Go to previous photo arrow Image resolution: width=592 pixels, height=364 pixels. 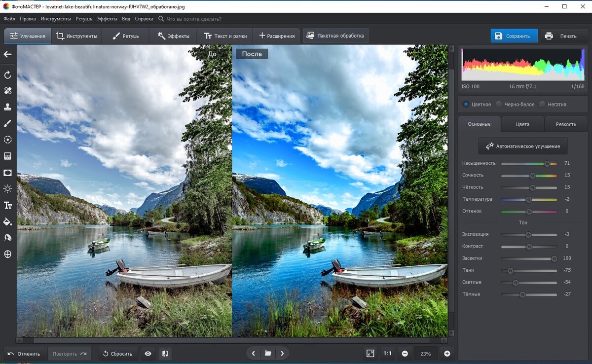click(x=254, y=353)
